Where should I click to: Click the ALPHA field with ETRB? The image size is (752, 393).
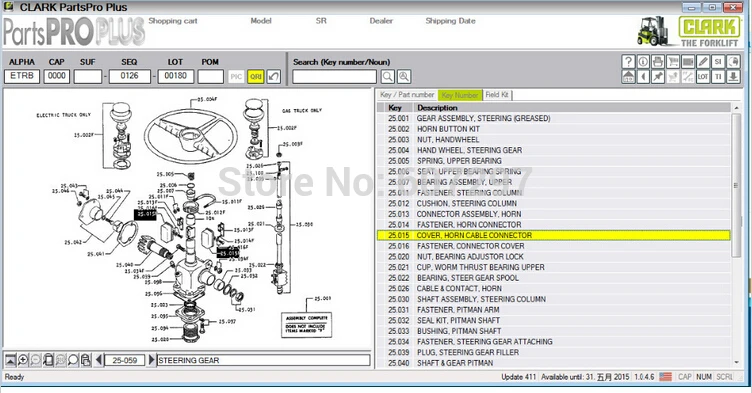click(x=22, y=76)
